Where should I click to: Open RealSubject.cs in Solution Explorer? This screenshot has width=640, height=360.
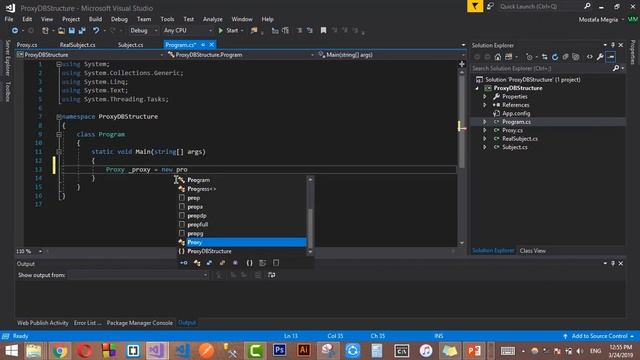click(520, 139)
